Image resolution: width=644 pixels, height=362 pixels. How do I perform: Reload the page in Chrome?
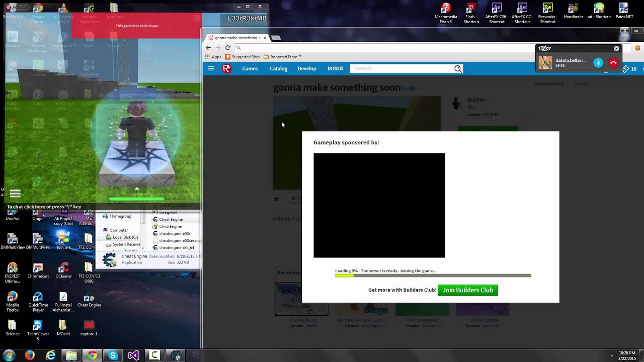227,48
